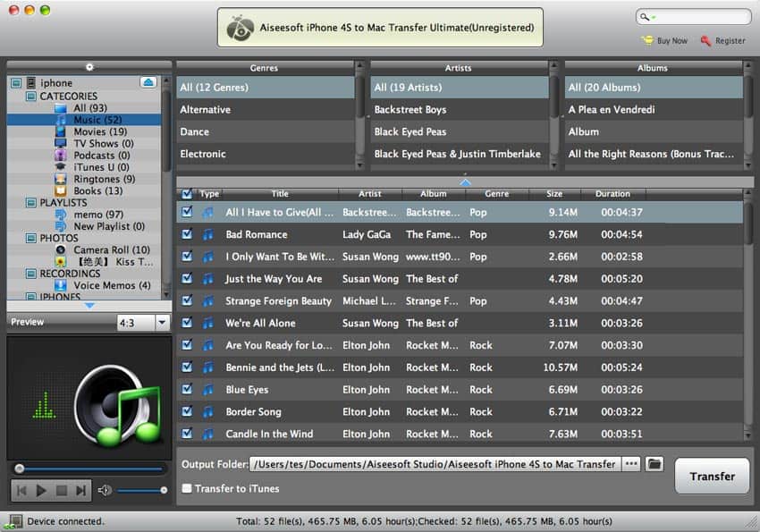Select the Alternative genre
760x532 pixels.
point(266,109)
